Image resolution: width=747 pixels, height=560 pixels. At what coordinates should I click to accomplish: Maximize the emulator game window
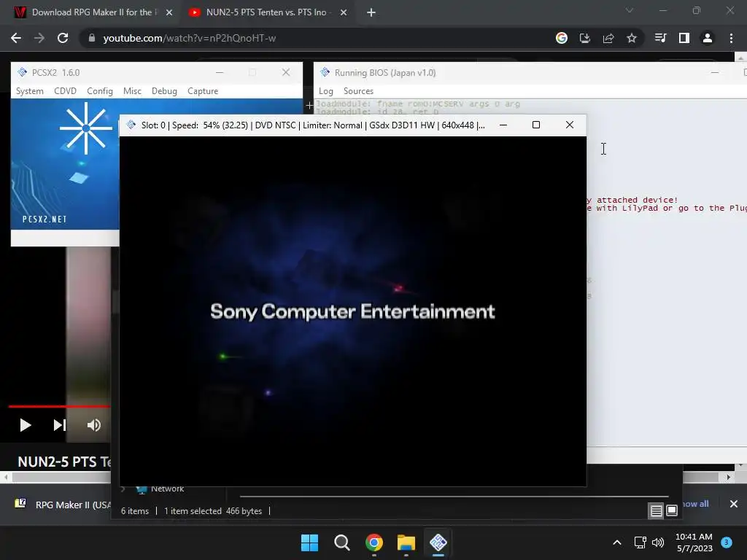click(x=536, y=125)
